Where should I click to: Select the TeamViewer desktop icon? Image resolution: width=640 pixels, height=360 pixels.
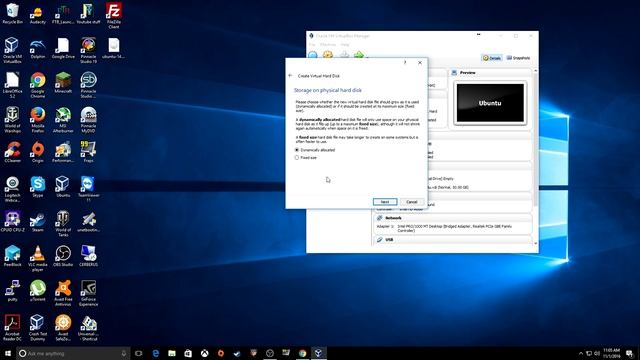(88, 189)
